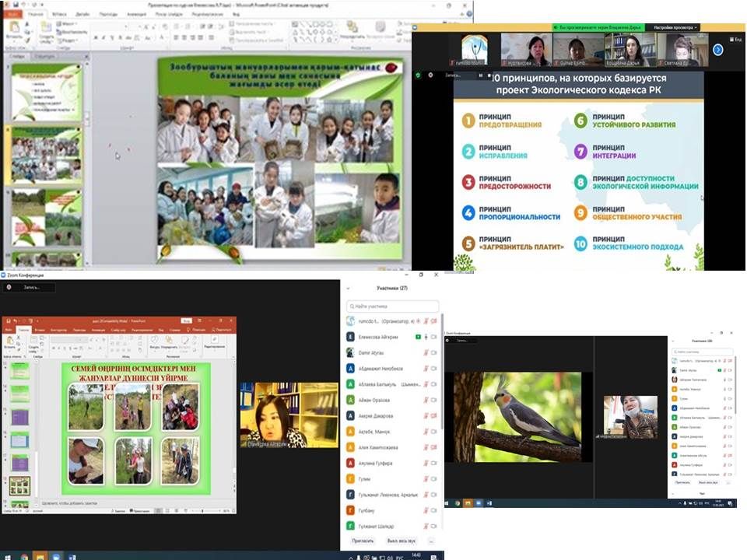The width and height of the screenshot is (747, 560).
Task: Toggle the microphone icon next to Елемесова Айгерим
Action: [x=425, y=337]
